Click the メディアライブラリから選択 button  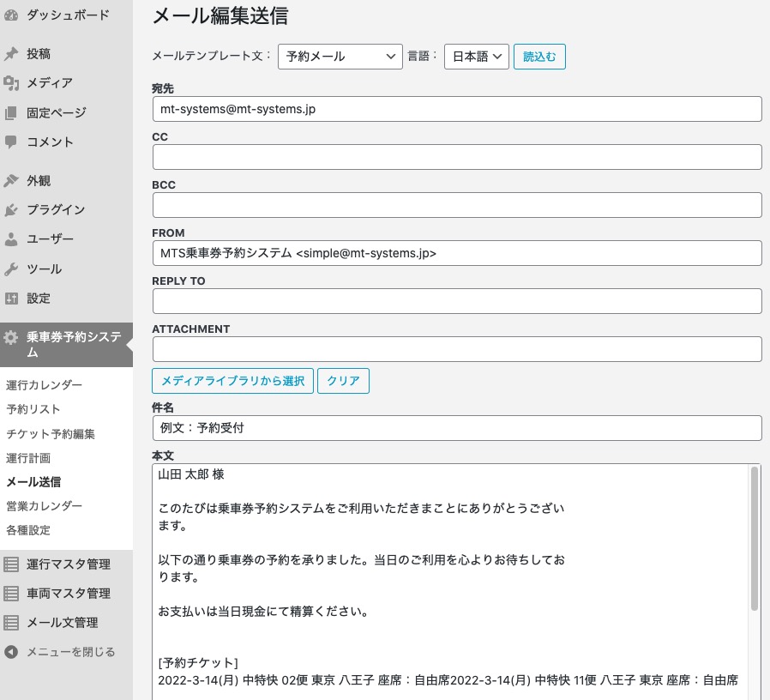click(x=232, y=381)
